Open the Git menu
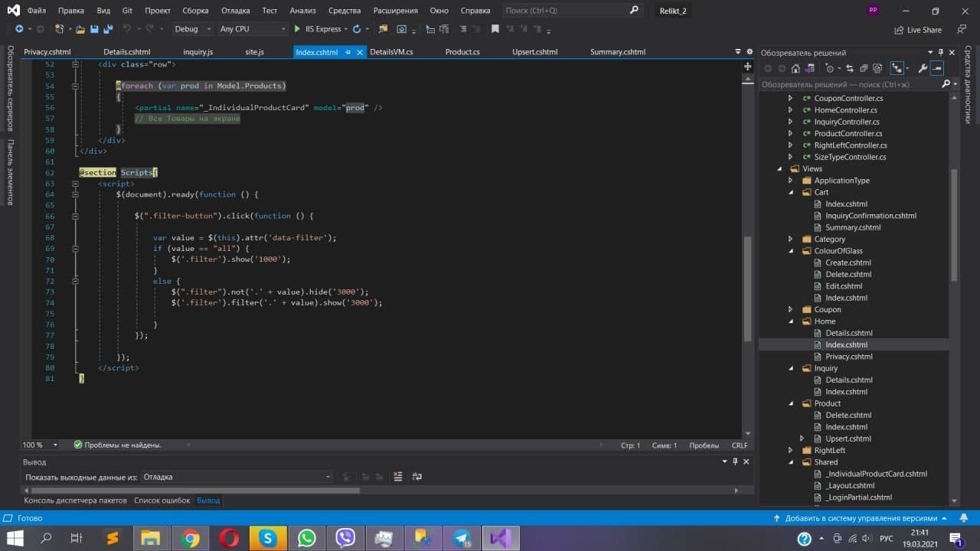Screen dimensions: 980x551 pos(127,11)
